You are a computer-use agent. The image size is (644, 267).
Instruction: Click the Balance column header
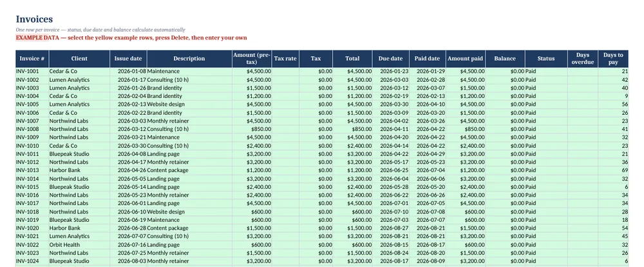pyautogui.click(x=505, y=59)
